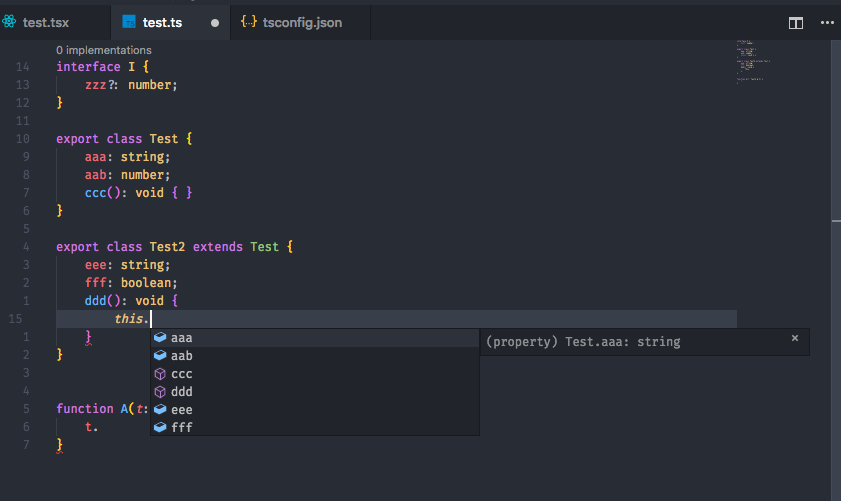Image resolution: width=841 pixels, height=501 pixels.
Task: Click line number 14 in the gutter
Action: pos(23,67)
